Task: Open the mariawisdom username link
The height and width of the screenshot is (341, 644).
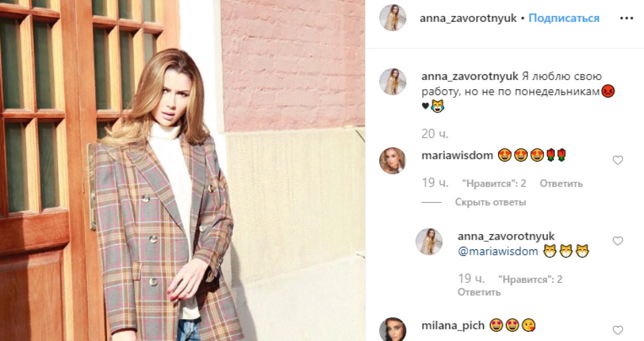Action: pyautogui.click(x=457, y=155)
